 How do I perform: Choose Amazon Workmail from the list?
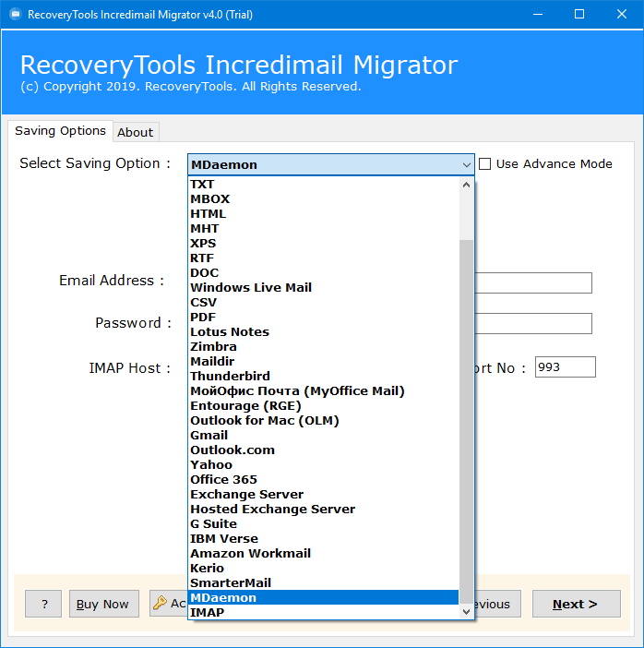click(324, 553)
